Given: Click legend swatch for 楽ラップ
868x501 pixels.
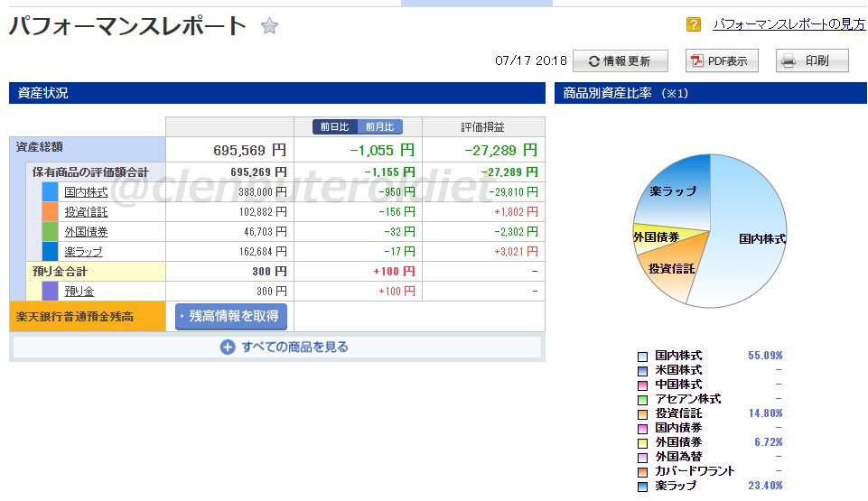Looking at the screenshot, I should pos(643,487).
